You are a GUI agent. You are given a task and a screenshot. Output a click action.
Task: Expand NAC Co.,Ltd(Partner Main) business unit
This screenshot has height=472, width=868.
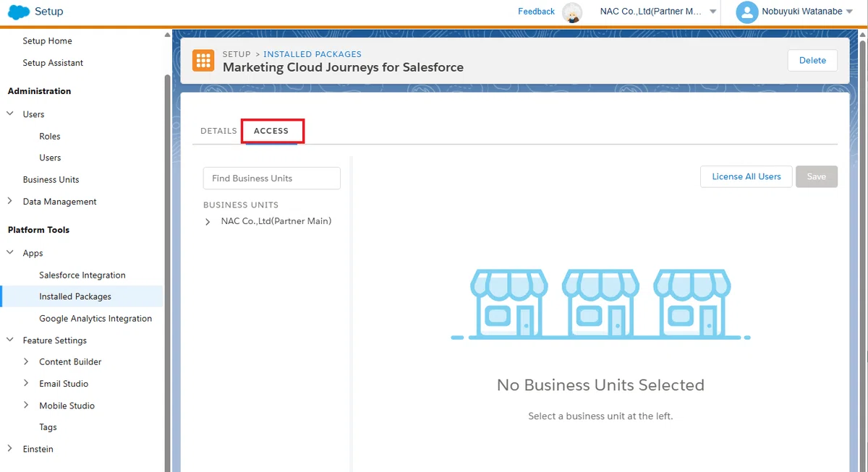click(x=208, y=222)
